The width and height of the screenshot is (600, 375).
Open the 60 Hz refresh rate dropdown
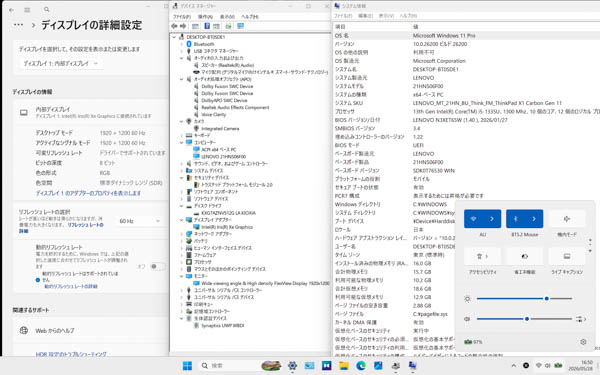139,221
